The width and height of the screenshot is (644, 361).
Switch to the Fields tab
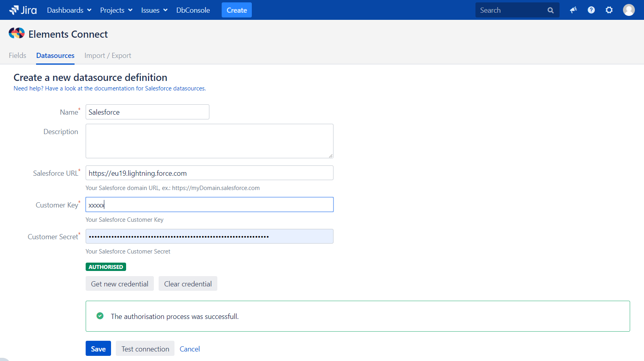coord(17,56)
